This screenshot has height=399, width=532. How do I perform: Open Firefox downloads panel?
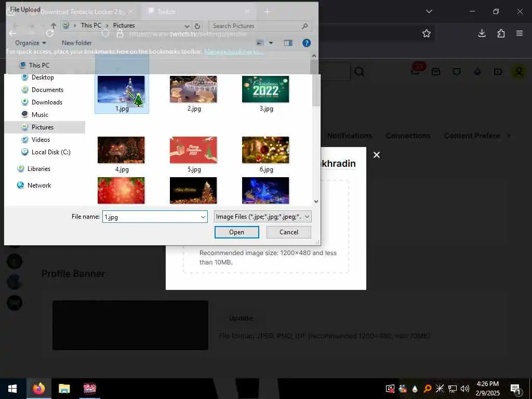pos(482,33)
